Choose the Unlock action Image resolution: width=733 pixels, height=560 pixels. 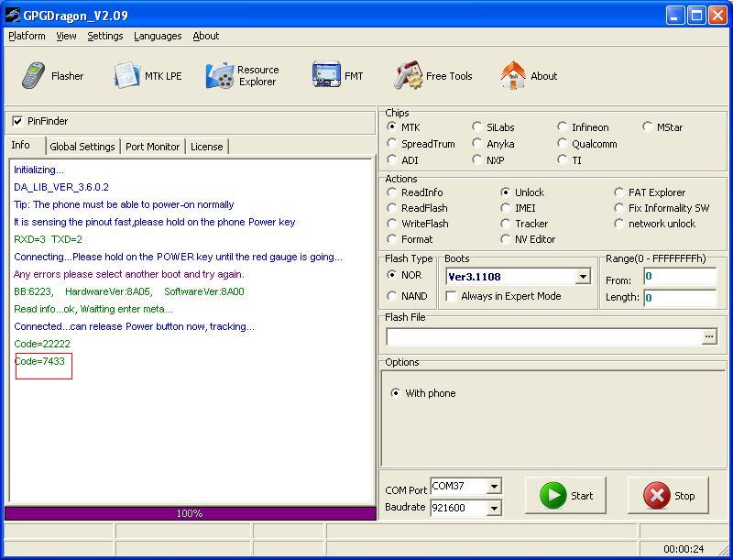point(505,192)
